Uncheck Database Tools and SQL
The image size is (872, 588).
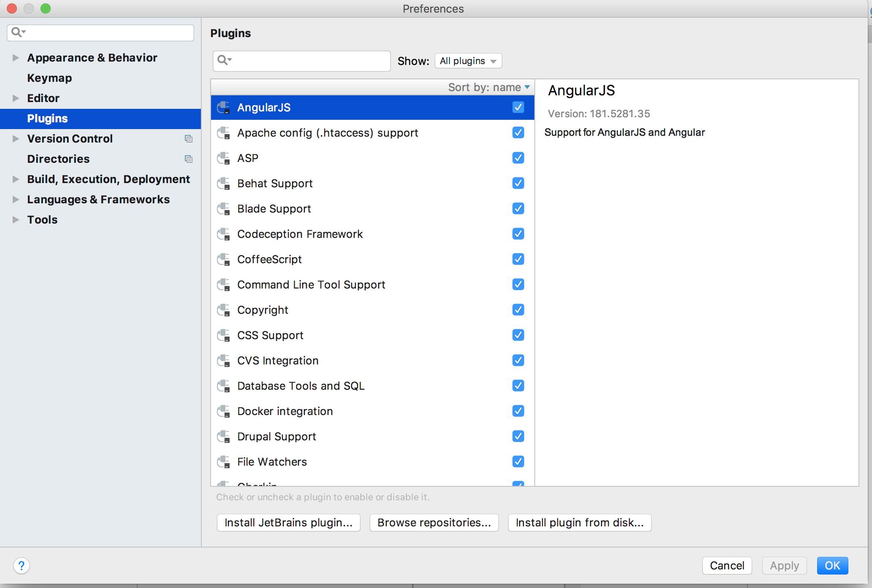point(518,386)
